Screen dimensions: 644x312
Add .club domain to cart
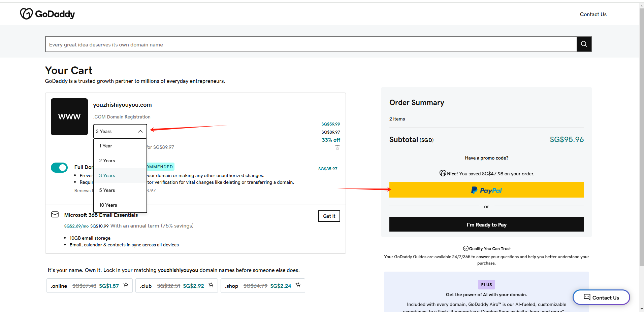pos(211,285)
